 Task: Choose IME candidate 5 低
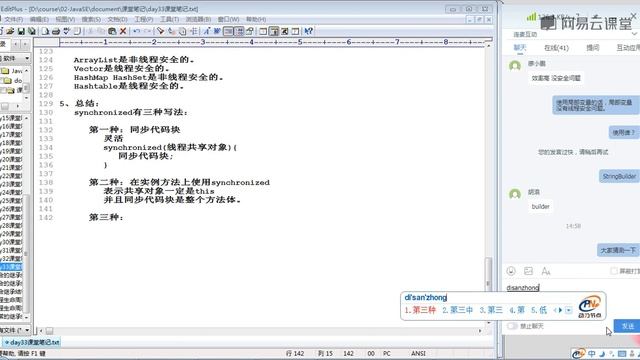point(539,310)
